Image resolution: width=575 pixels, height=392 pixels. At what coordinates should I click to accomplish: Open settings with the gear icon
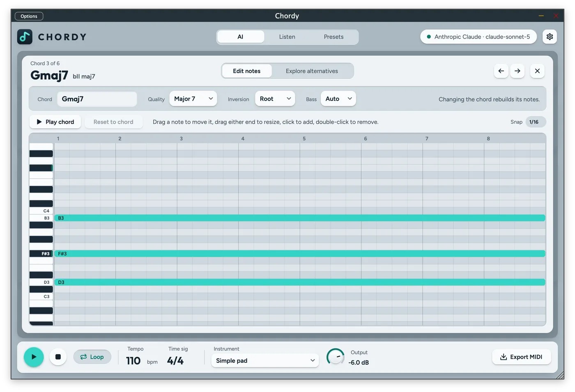coord(550,37)
